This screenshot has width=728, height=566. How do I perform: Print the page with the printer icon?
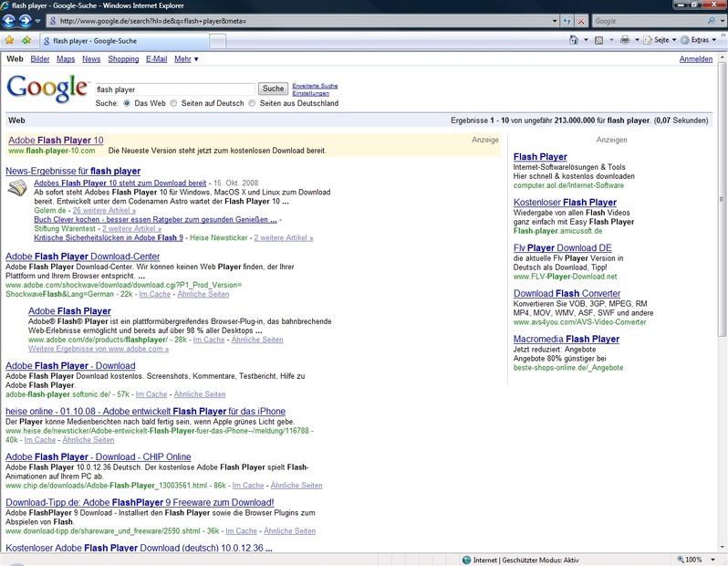point(625,40)
